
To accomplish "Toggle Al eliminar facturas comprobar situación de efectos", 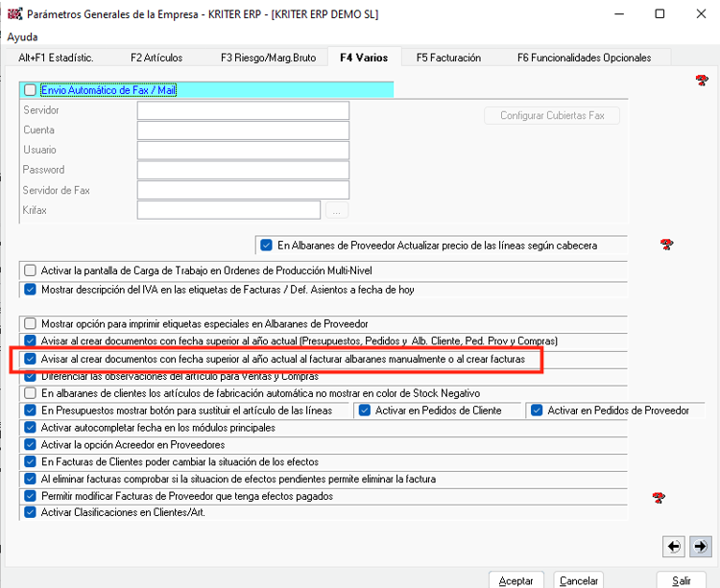I will (31, 479).
